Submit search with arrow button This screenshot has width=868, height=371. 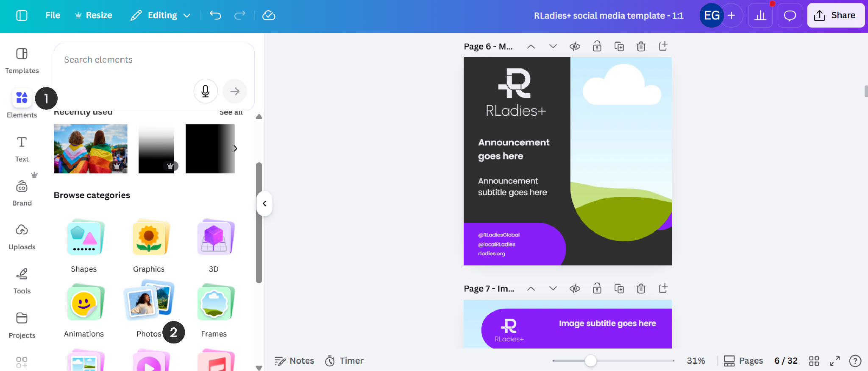(x=235, y=91)
